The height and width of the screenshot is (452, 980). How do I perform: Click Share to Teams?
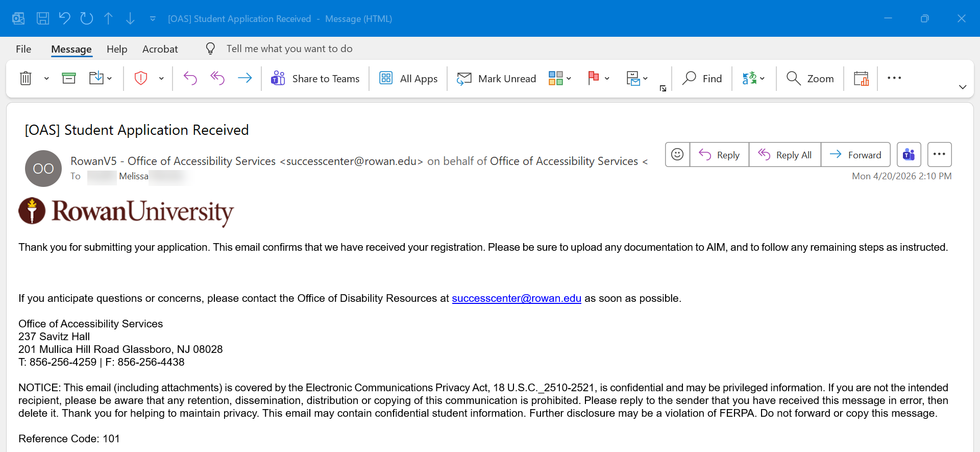[x=315, y=78]
